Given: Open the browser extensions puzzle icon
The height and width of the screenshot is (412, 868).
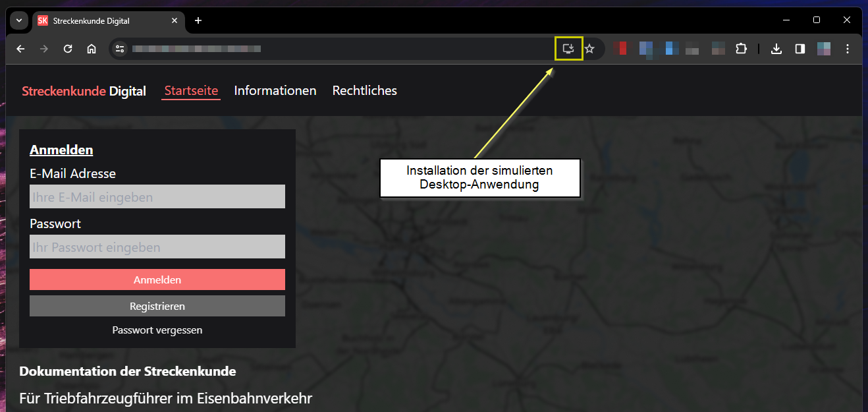Looking at the screenshot, I should tap(741, 49).
